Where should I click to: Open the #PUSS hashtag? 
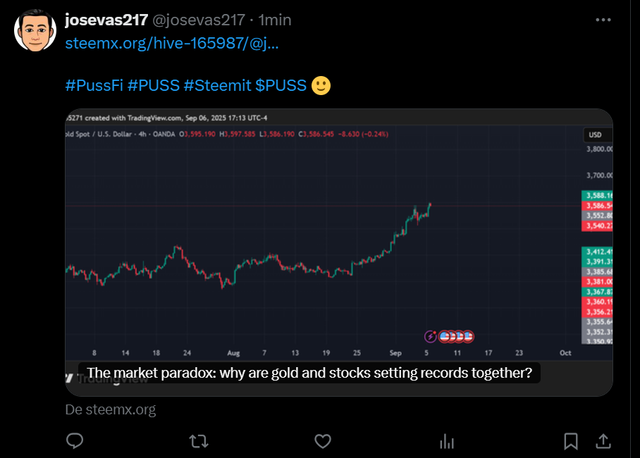[153, 85]
